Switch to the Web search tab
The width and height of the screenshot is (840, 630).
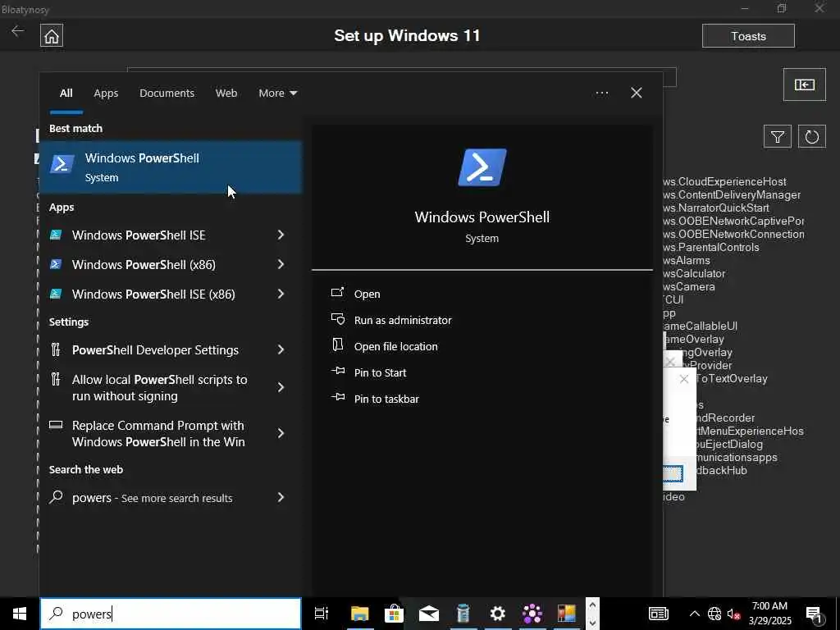[x=226, y=94]
